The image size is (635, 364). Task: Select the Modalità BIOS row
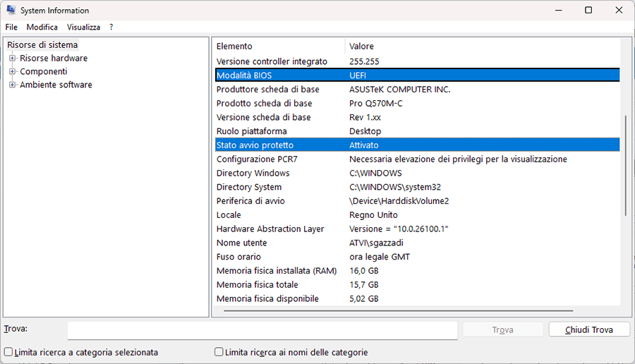417,75
